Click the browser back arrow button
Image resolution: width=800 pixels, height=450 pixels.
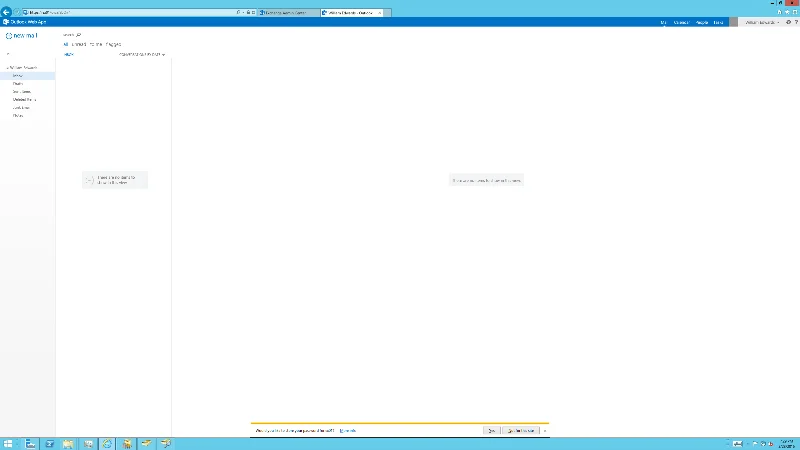[x=7, y=12]
